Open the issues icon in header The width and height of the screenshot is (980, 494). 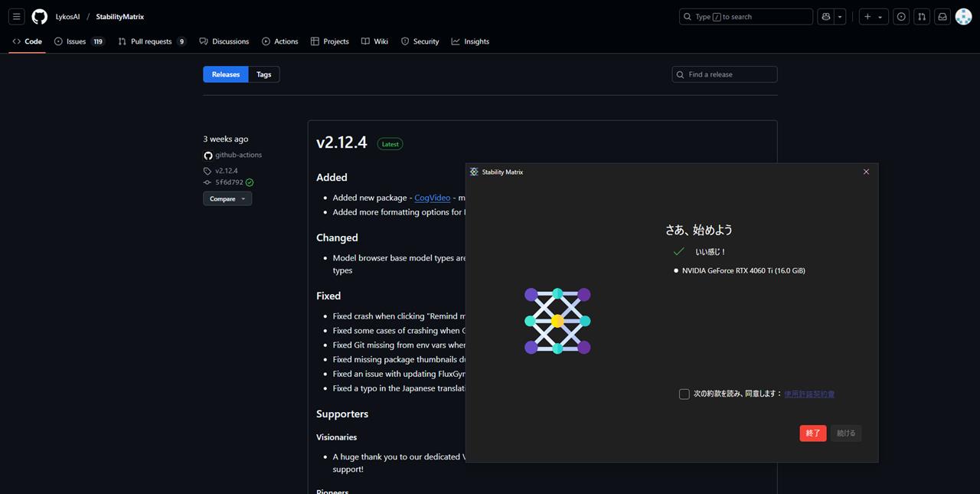tap(901, 17)
